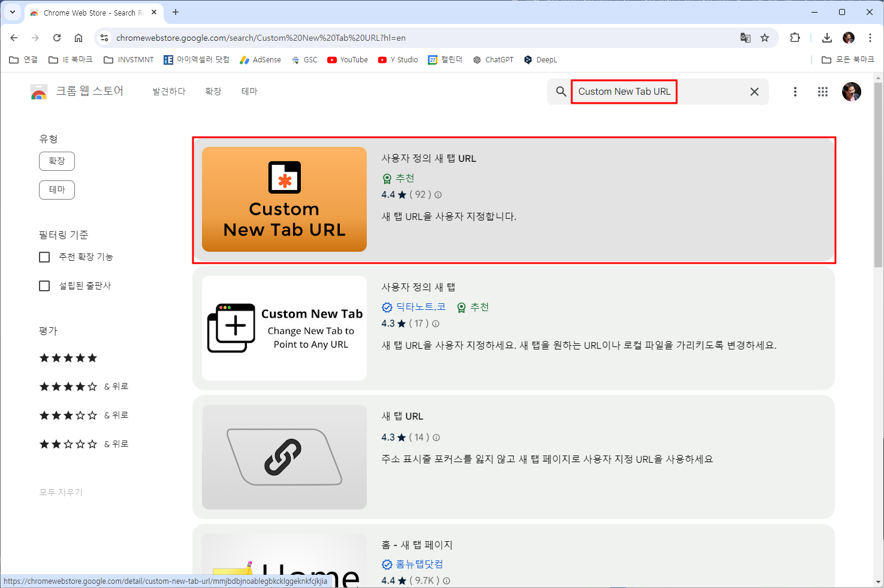Open the 캘린더 bookmark

[445, 60]
